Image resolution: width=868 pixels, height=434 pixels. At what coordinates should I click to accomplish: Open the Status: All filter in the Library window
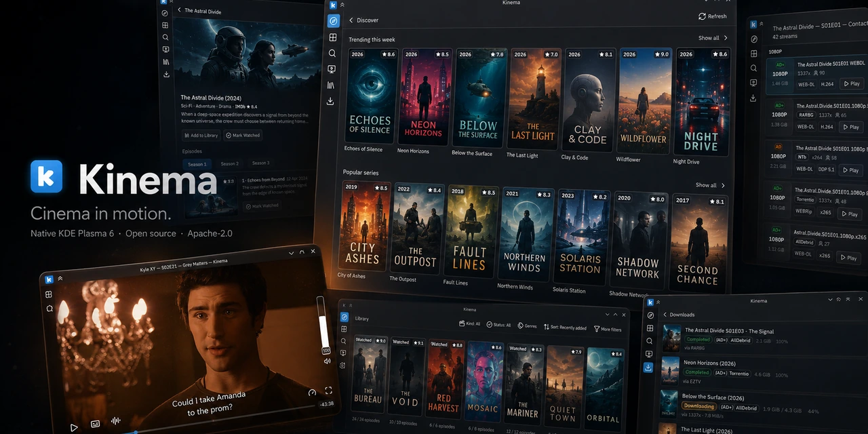tap(499, 325)
